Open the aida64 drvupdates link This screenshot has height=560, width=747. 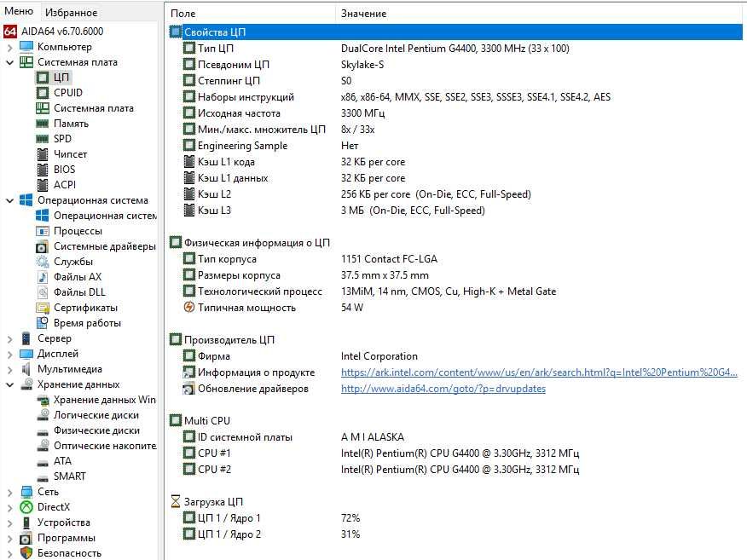(x=443, y=388)
